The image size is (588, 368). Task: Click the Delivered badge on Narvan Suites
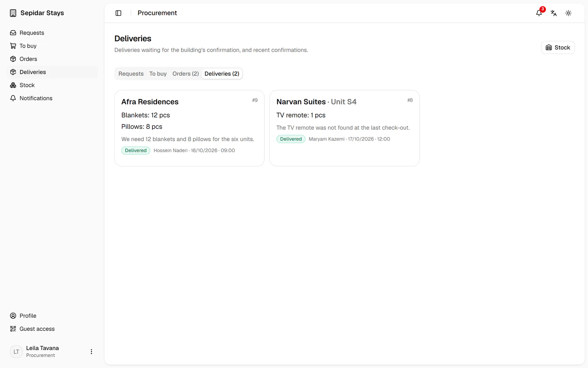pyautogui.click(x=291, y=139)
